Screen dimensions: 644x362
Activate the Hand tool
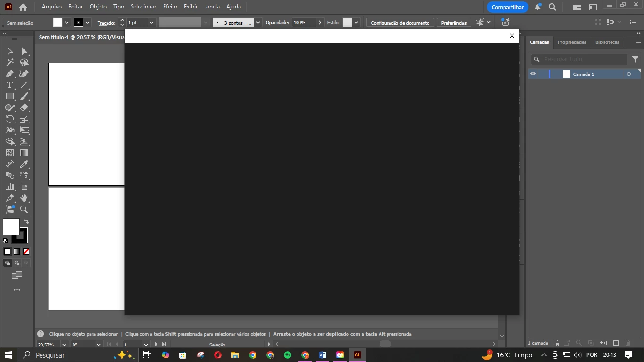[25, 198]
